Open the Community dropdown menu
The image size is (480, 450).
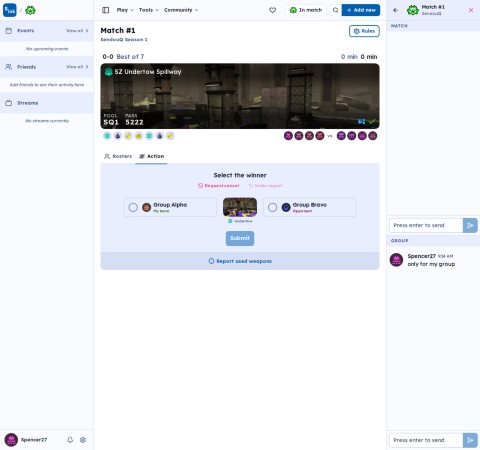tap(181, 10)
